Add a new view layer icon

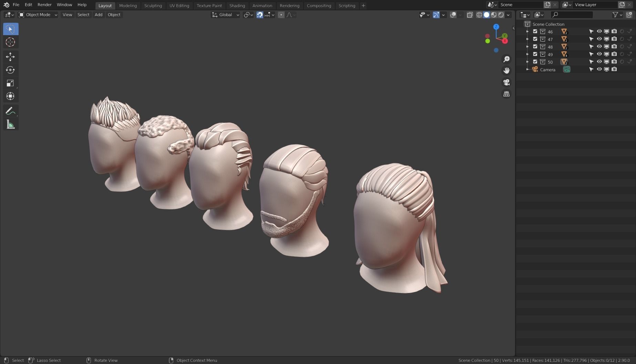pos(622,5)
